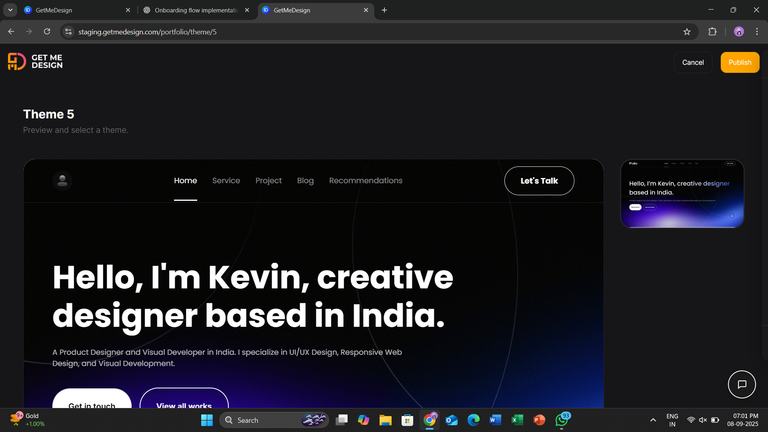The height and width of the screenshot is (432, 768).
Task: Click the 'Preview and select a theme.' text
Action: tap(75, 130)
